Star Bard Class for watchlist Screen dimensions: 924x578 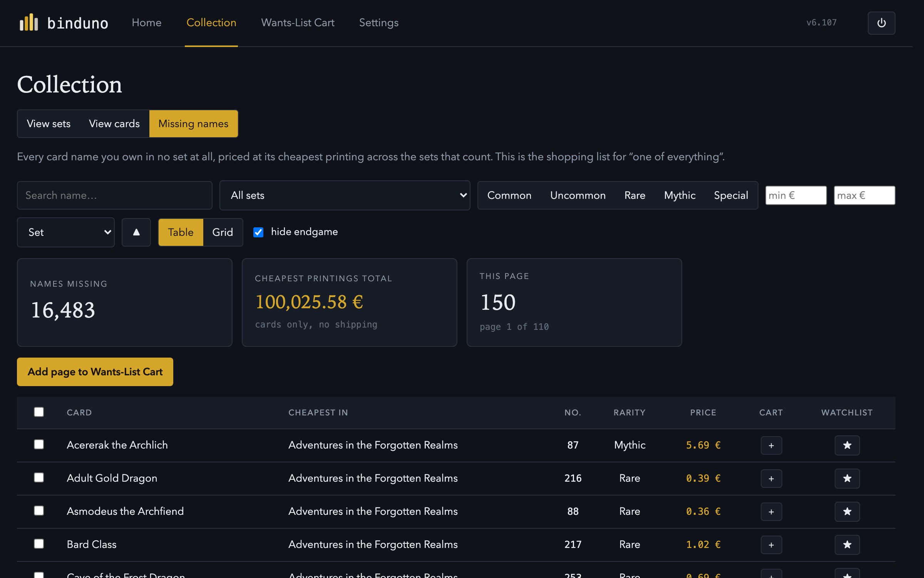[847, 545]
